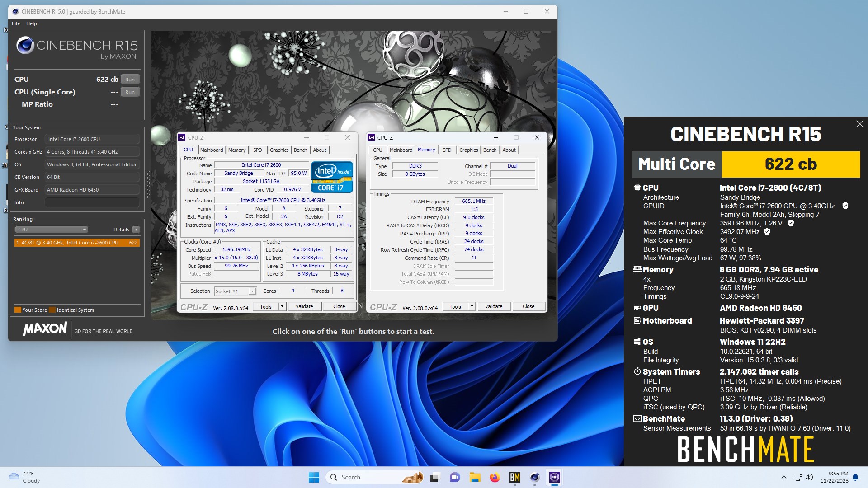Screen dimensions: 868x488
Task: Open Graphics tab in left CPU-Z window
Action: click(279, 150)
